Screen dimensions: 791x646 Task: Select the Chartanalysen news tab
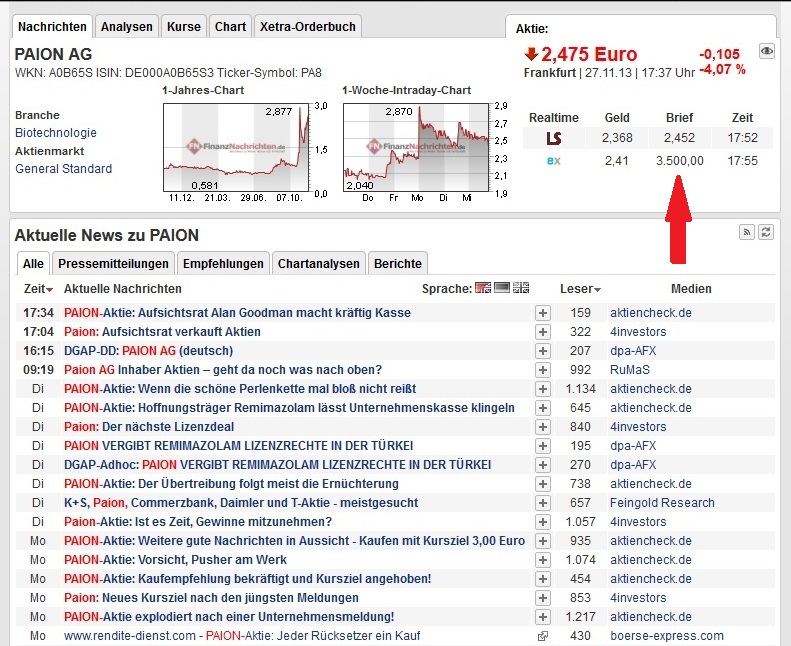click(318, 264)
